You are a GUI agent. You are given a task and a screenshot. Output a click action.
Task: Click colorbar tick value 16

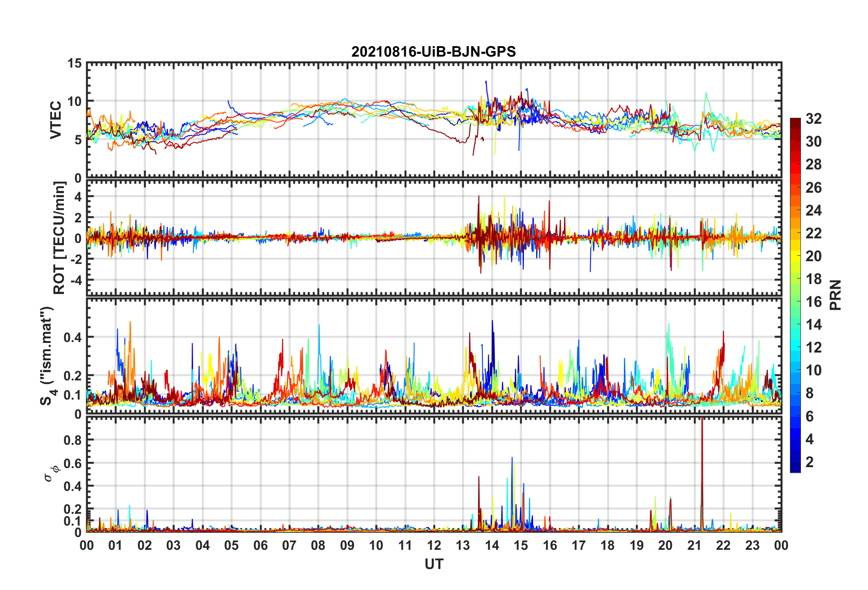tap(813, 302)
